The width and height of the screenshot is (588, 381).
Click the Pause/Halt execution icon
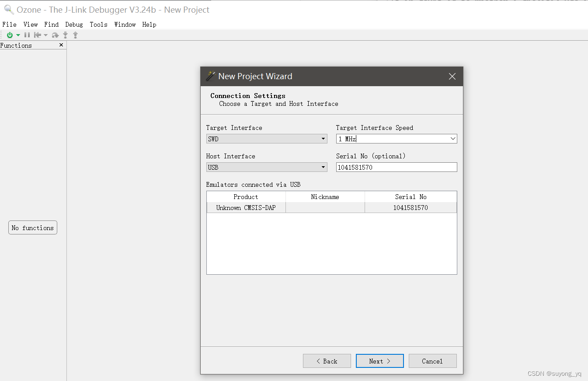27,35
